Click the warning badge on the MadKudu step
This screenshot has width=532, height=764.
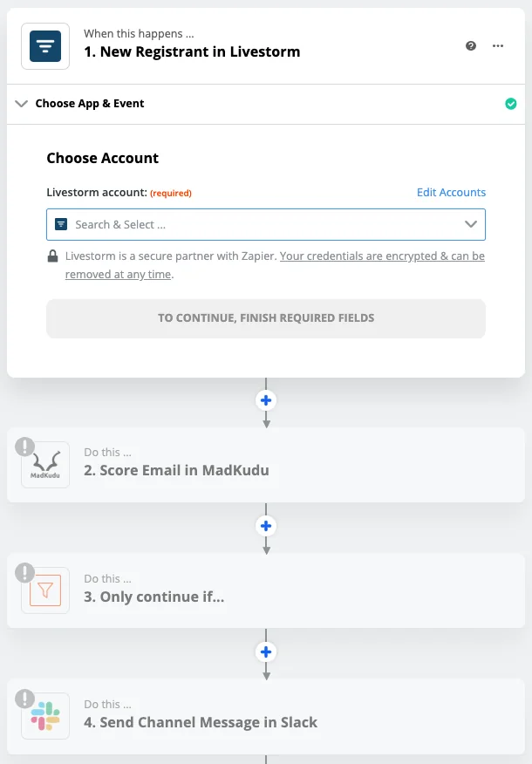(24, 447)
